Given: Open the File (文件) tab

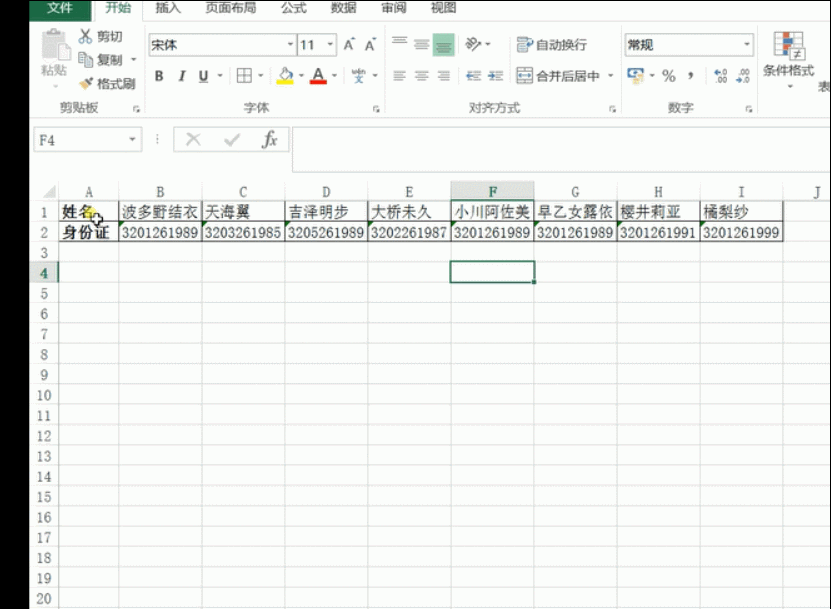Looking at the screenshot, I should (60, 8).
